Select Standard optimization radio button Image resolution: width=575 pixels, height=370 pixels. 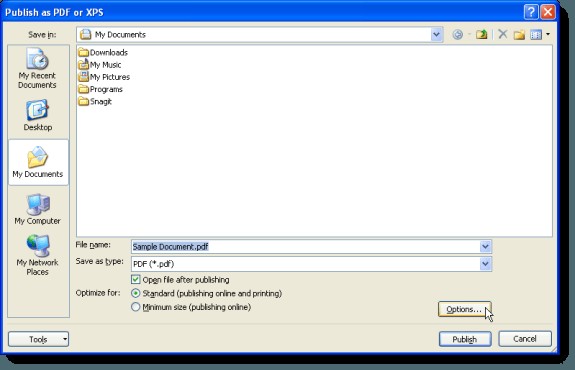[x=136, y=293]
